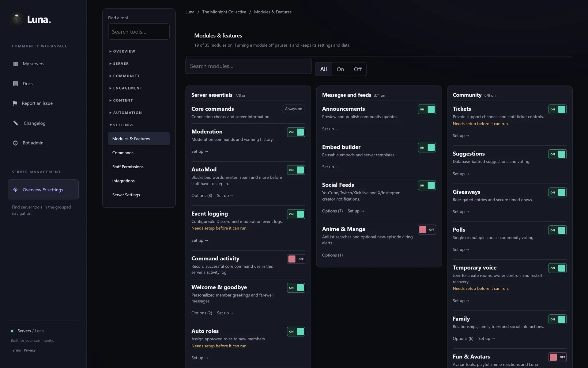Click the Always on badge for Core commands

(293, 109)
